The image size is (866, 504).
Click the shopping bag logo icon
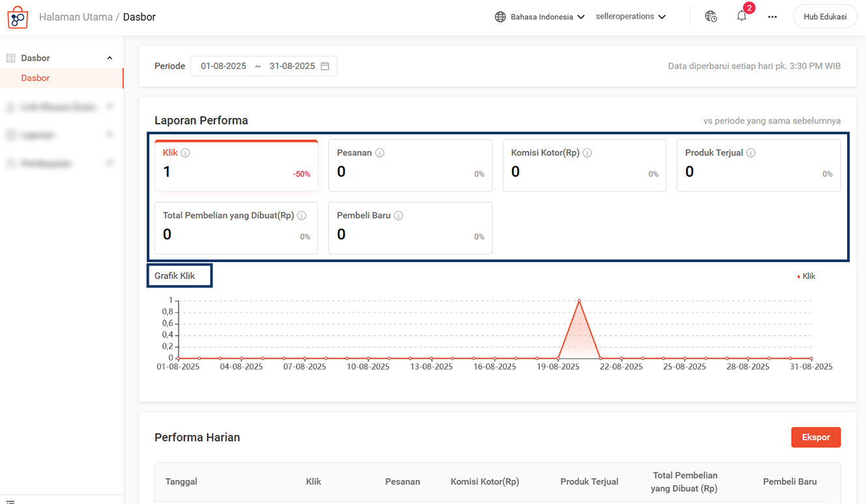(18, 17)
